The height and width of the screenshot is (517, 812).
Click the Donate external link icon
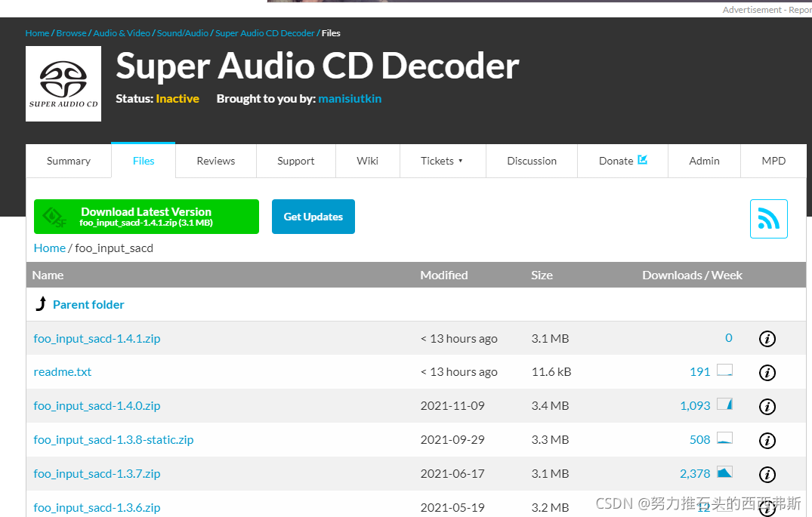pyautogui.click(x=642, y=159)
